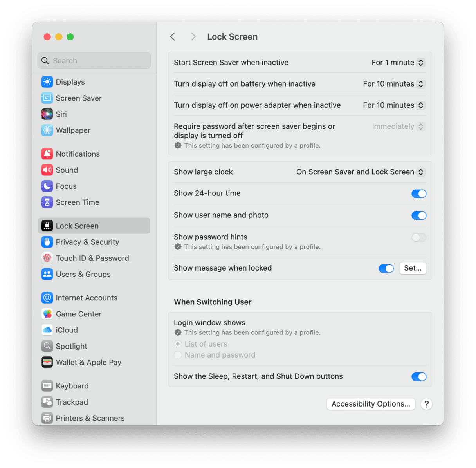The width and height of the screenshot is (476, 468).
Task: Open Notifications bell icon
Action: pyautogui.click(x=47, y=154)
